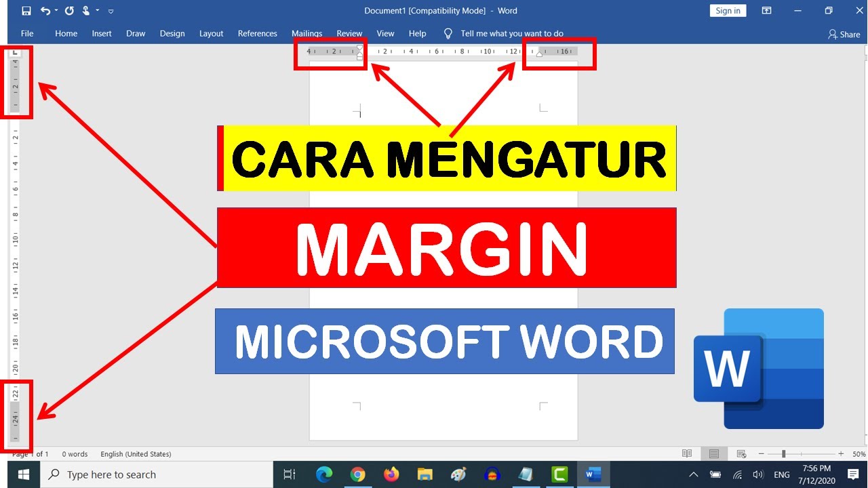The width and height of the screenshot is (868, 488).
Task: Open the Touch/Mouse Mode dropdown arrow
Action: point(98,11)
